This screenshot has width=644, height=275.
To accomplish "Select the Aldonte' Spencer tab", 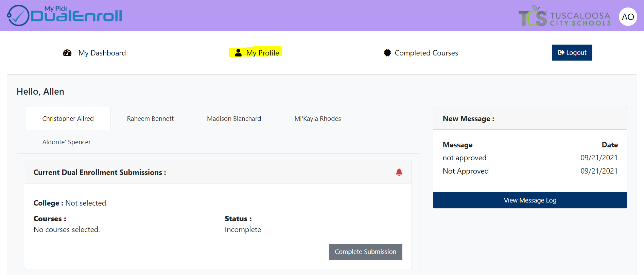I will point(66,142).
